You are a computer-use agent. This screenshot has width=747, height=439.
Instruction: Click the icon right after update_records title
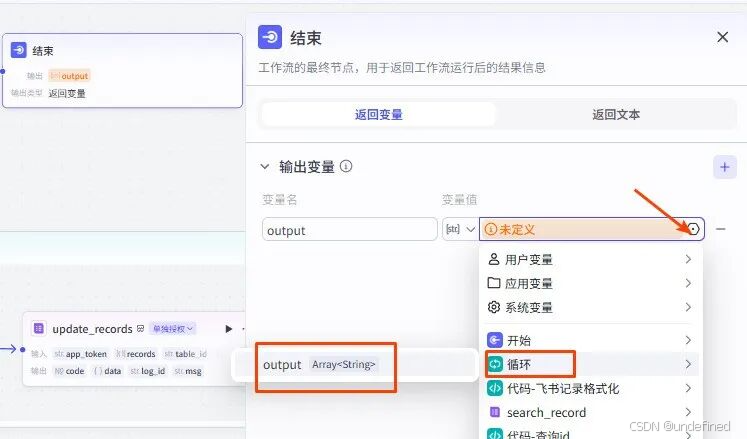coord(141,328)
